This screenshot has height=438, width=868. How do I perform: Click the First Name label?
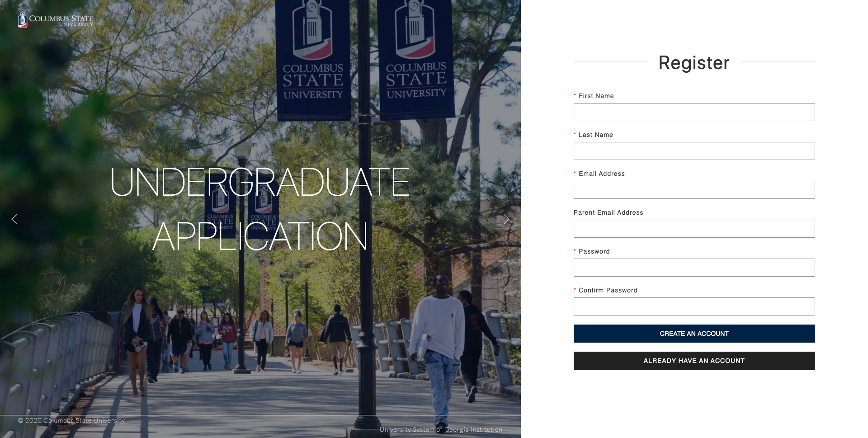pos(596,96)
